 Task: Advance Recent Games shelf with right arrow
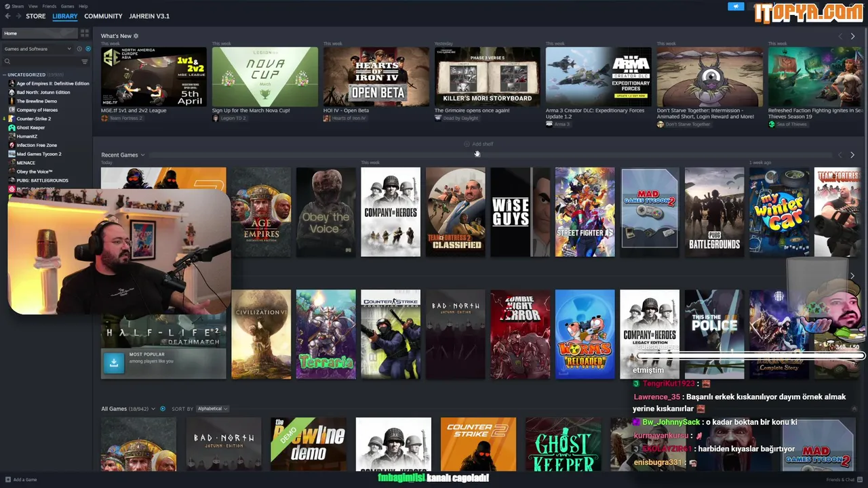[x=852, y=155]
